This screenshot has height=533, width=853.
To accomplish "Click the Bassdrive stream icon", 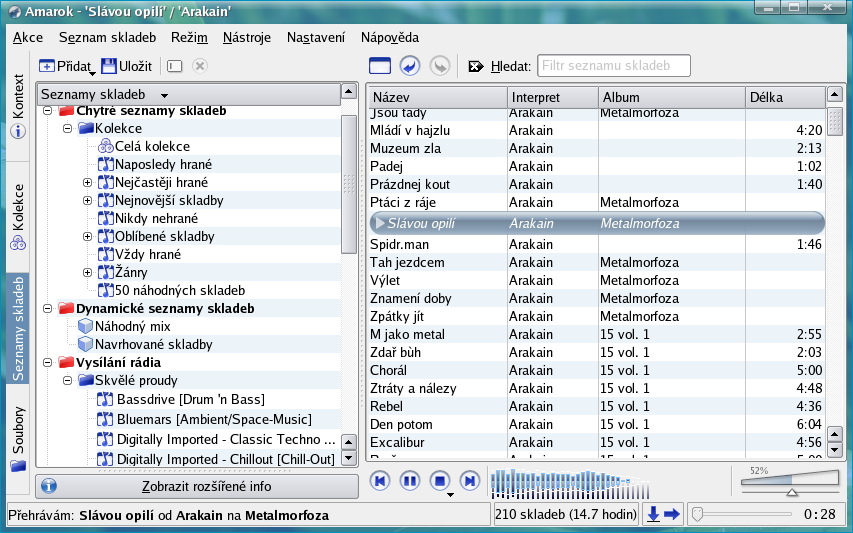I will [x=105, y=400].
